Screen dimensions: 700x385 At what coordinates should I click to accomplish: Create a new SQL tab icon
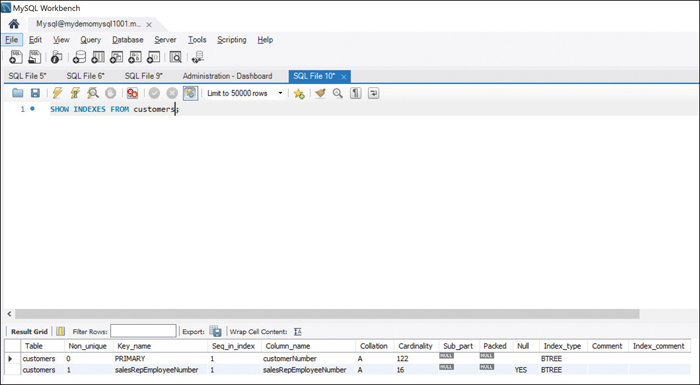click(16, 57)
